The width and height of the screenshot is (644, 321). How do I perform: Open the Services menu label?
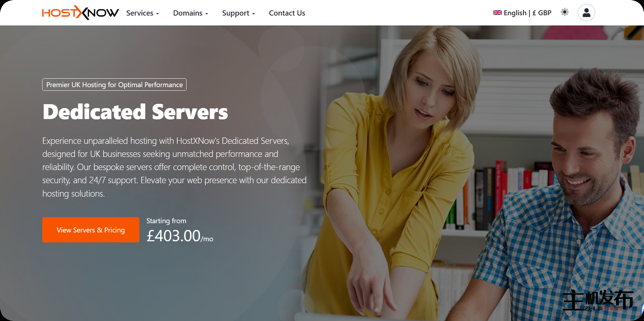click(140, 13)
